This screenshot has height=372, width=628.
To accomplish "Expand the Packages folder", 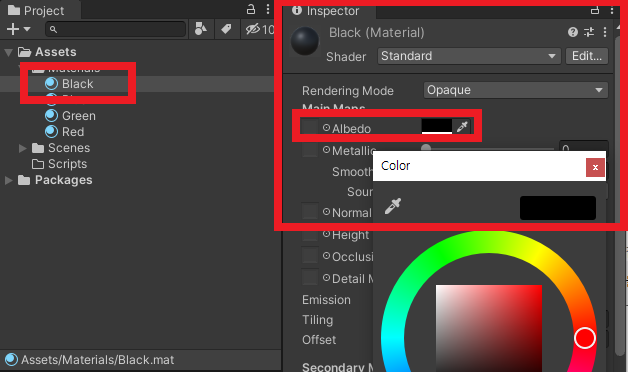I will pos(8,180).
